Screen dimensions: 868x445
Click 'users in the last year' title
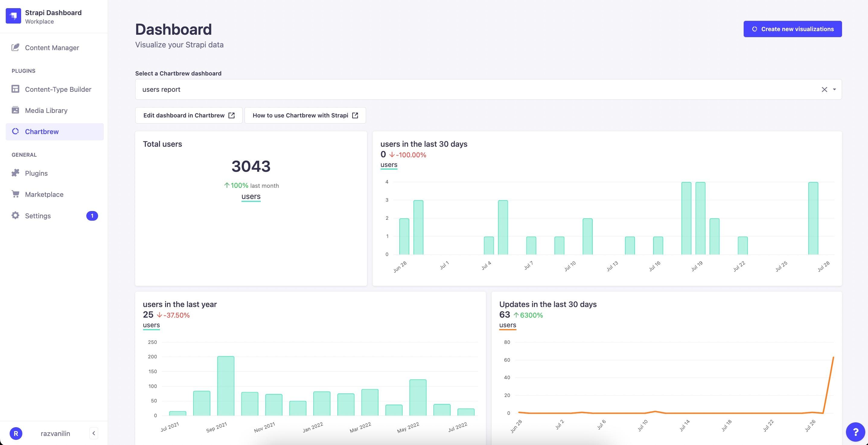point(180,304)
